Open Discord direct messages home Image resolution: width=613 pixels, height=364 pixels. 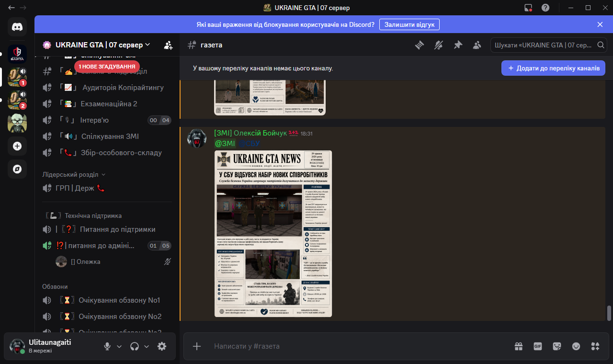coord(17,27)
